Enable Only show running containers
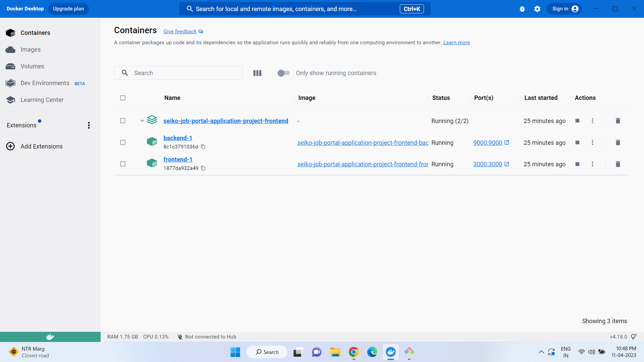 pyautogui.click(x=283, y=73)
